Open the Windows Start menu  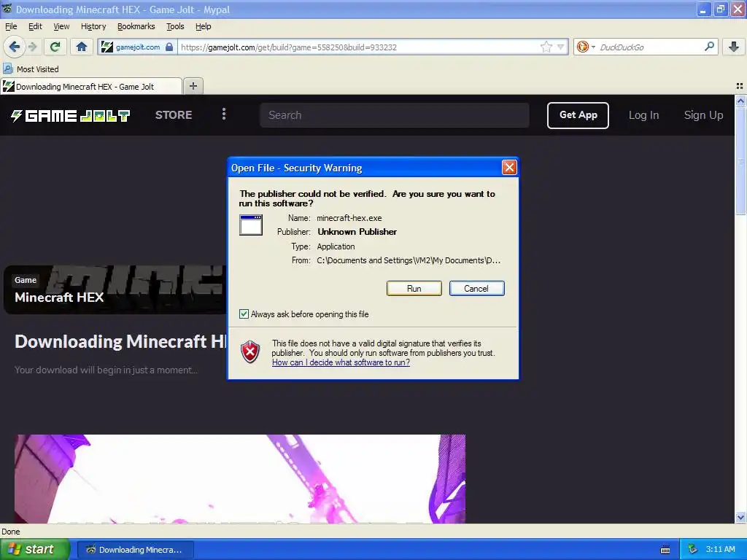35,549
